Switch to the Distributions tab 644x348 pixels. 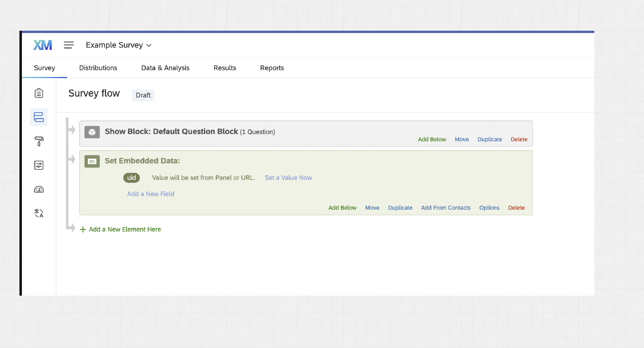[x=98, y=68]
